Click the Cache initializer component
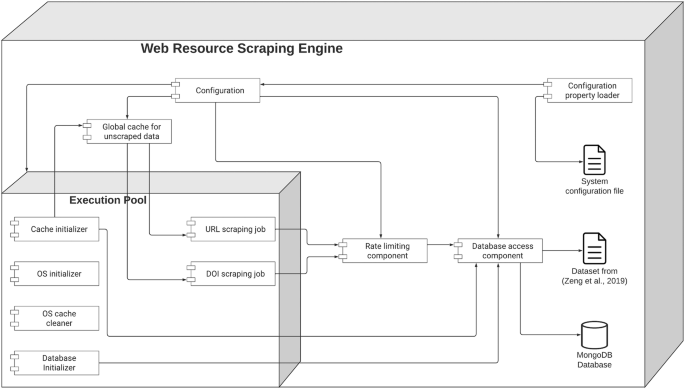 pyautogui.click(x=55, y=229)
